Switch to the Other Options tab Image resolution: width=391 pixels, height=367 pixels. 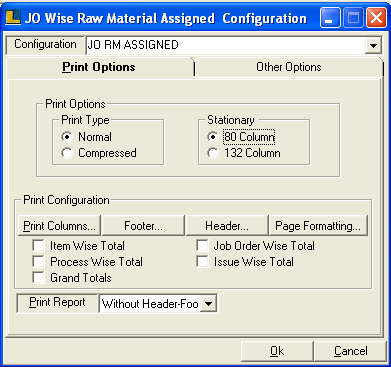289,67
